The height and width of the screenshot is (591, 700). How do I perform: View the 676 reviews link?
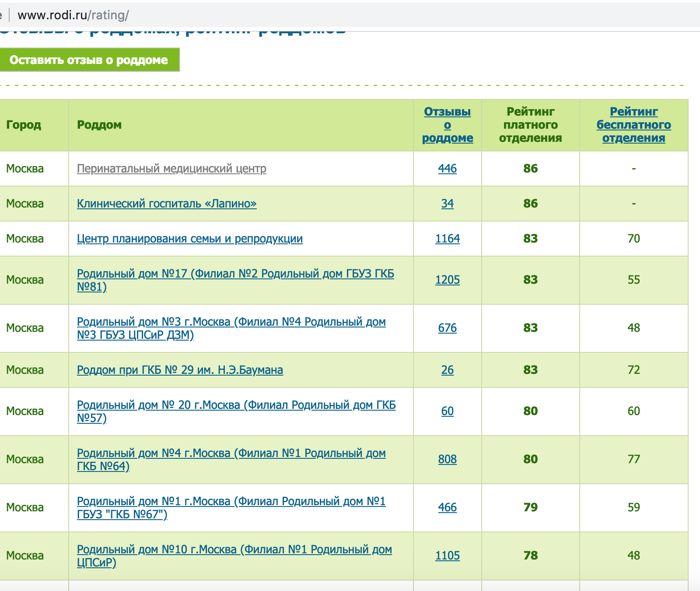pos(447,328)
